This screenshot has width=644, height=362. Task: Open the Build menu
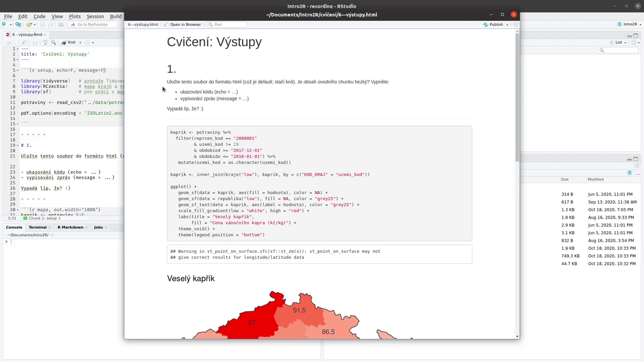(x=116, y=16)
